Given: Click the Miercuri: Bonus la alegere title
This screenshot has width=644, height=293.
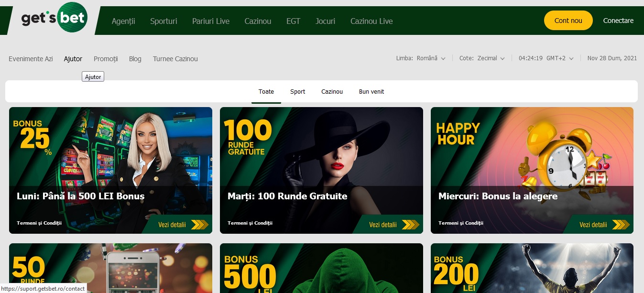Looking at the screenshot, I should (498, 196).
